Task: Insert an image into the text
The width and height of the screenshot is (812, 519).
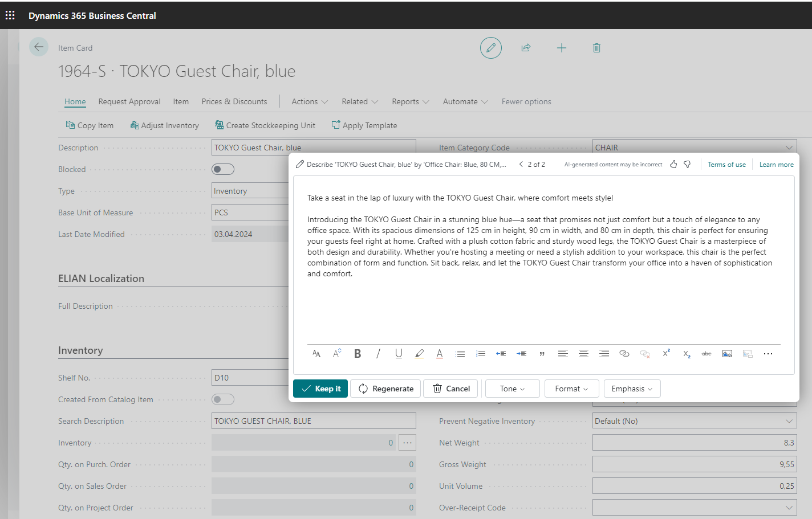Action: point(727,354)
